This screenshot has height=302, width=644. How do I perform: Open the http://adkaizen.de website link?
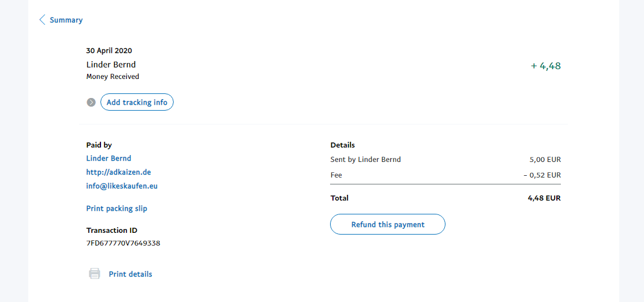(118, 172)
